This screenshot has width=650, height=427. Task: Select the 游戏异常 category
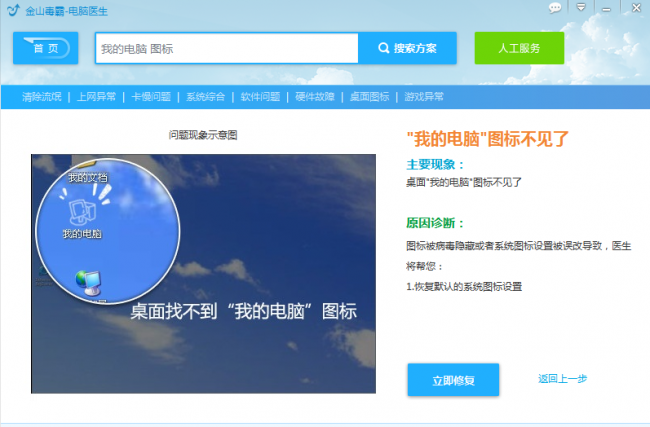pos(424,97)
